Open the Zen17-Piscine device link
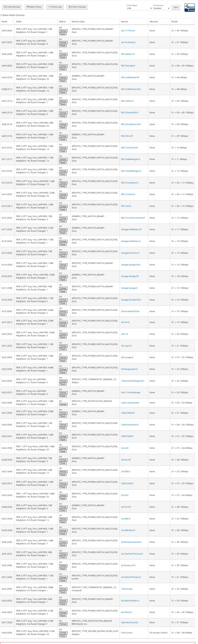 click(x=128, y=31)
